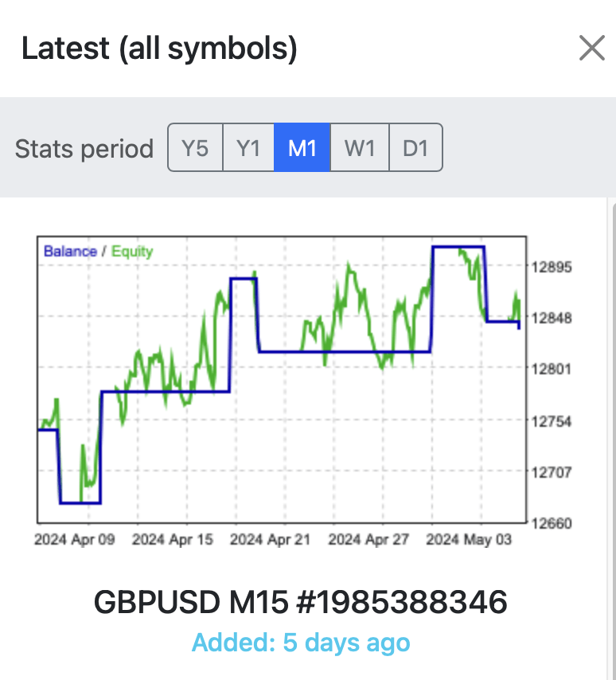Image resolution: width=616 pixels, height=680 pixels.
Task: Close the Latest (all symbols) panel
Action: pyautogui.click(x=591, y=49)
